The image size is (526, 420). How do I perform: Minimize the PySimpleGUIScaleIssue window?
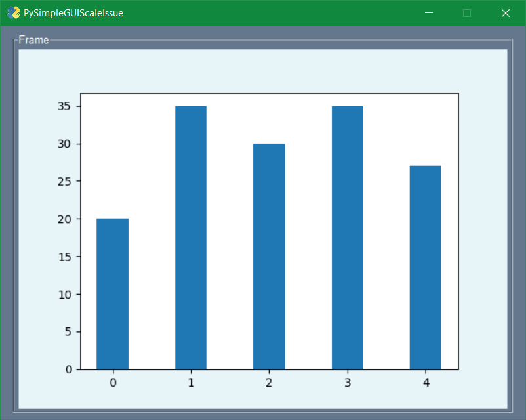pyautogui.click(x=429, y=12)
